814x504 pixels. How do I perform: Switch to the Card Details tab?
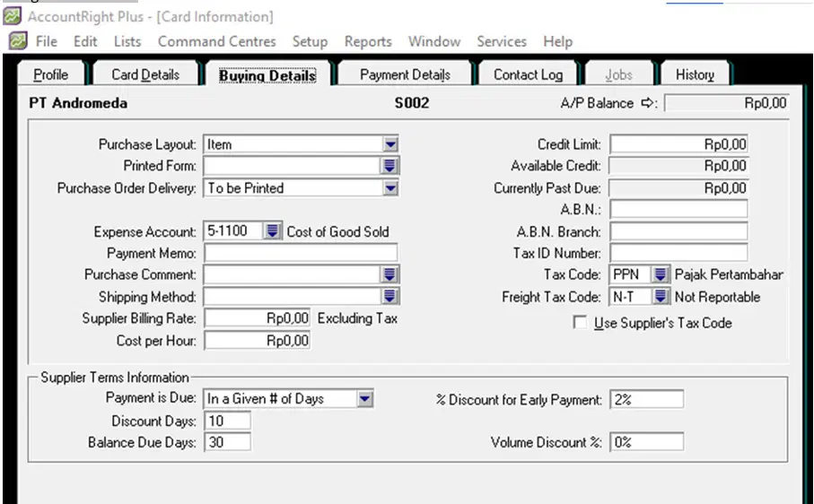coord(145,74)
